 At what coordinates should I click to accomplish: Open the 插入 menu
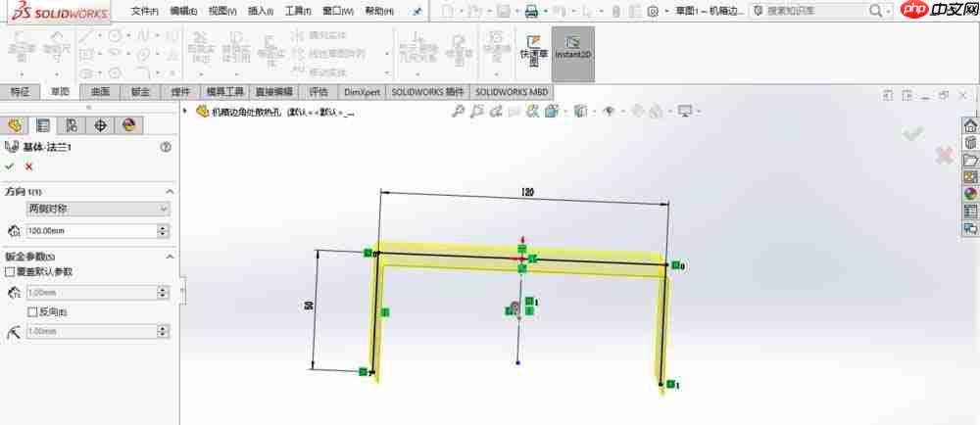click(x=260, y=11)
